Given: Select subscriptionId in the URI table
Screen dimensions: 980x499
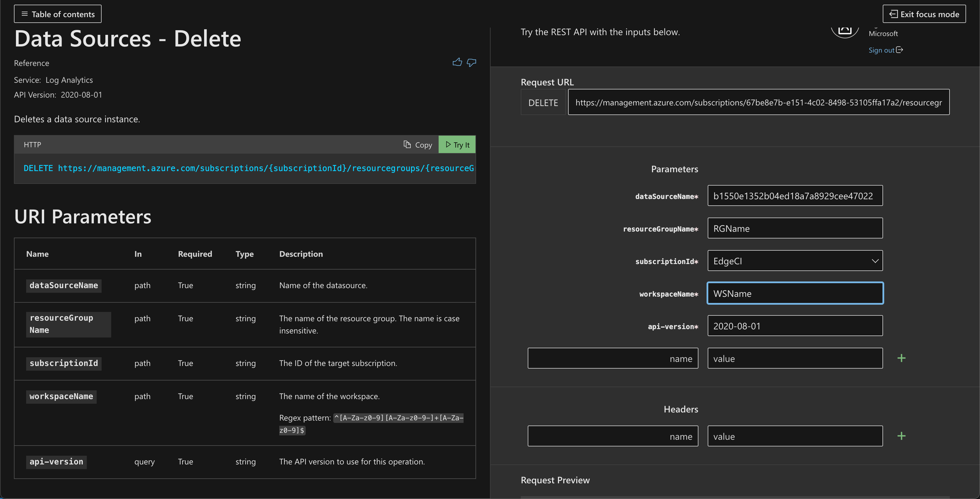Looking at the screenshot, I should [x=64, y=363].
